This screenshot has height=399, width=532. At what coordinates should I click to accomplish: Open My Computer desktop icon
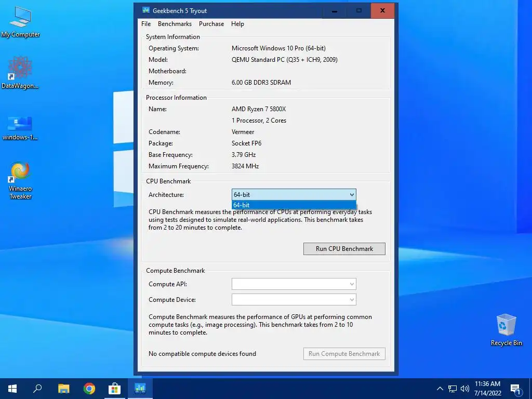tap(20, 22)
